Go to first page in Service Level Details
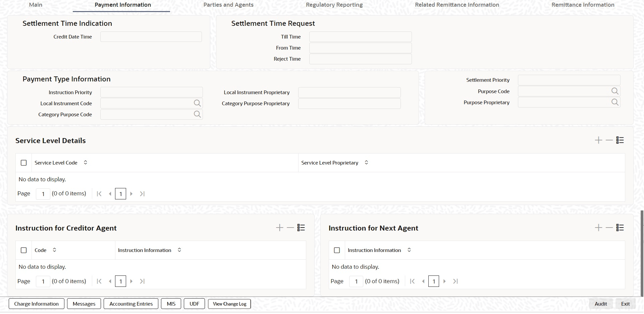Screen dimensions: 644x314 [99, 194]
